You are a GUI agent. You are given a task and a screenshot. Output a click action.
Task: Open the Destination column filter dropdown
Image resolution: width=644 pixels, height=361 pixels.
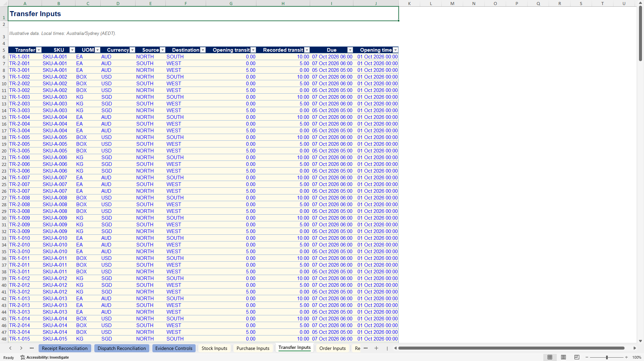tap(203, 50)
